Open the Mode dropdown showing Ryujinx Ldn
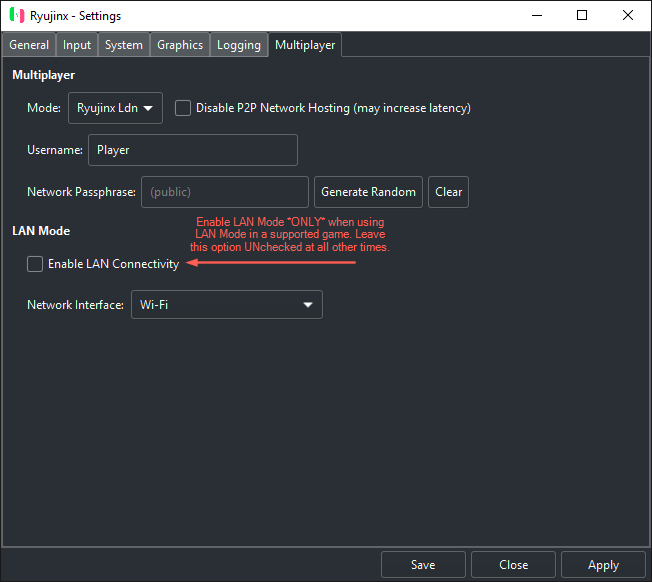This screenshot has width=652, height=582. click(x=115, y=108)
